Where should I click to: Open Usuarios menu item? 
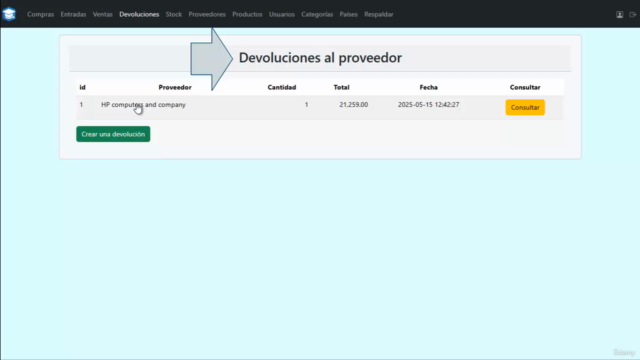pyautogui.click(x=282, y=14)
